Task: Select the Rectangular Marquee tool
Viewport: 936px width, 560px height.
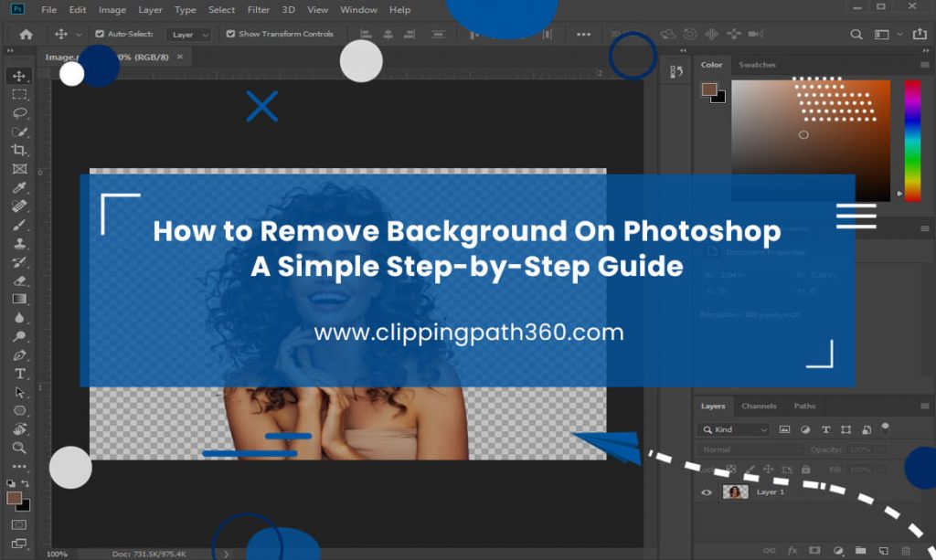Action: pos(19,94)
